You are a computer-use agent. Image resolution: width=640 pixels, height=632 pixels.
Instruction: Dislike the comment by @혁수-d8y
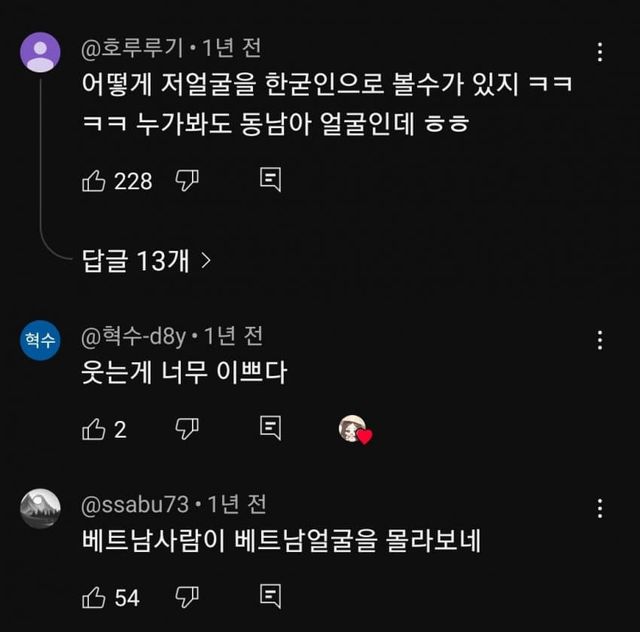(x=187, y=429)
